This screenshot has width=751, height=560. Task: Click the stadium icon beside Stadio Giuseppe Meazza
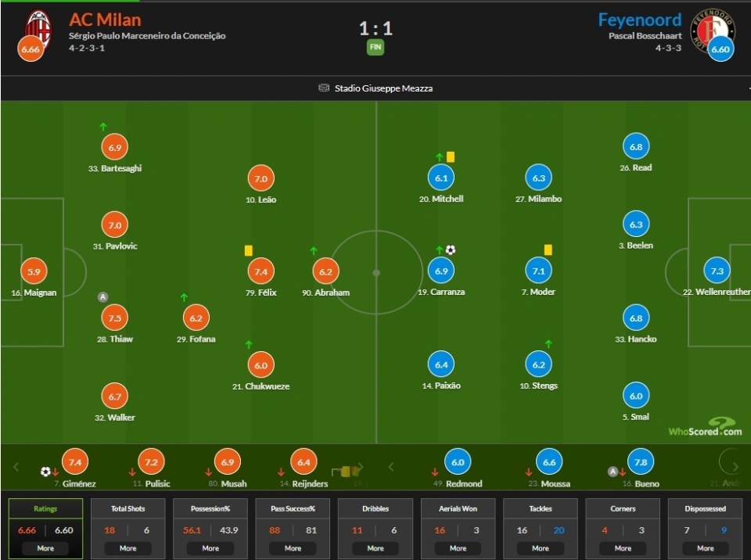click(324, 88)
